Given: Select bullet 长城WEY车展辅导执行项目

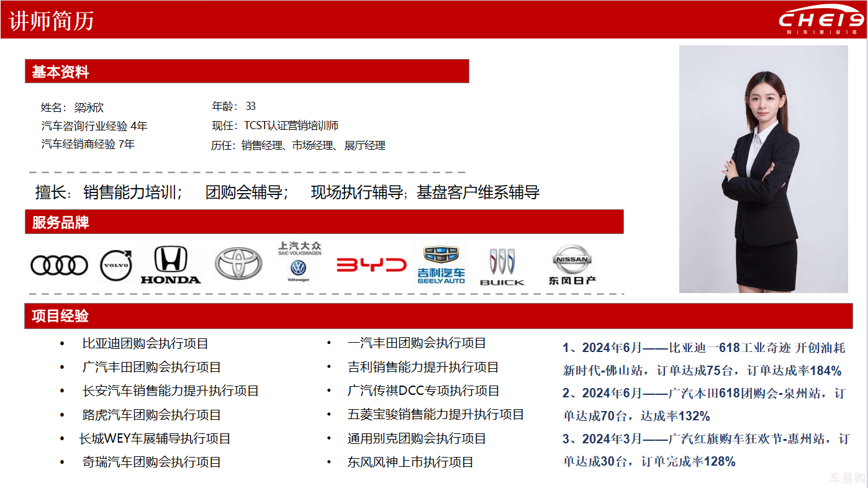Looking at the screenshot, I should coord(155,438).
